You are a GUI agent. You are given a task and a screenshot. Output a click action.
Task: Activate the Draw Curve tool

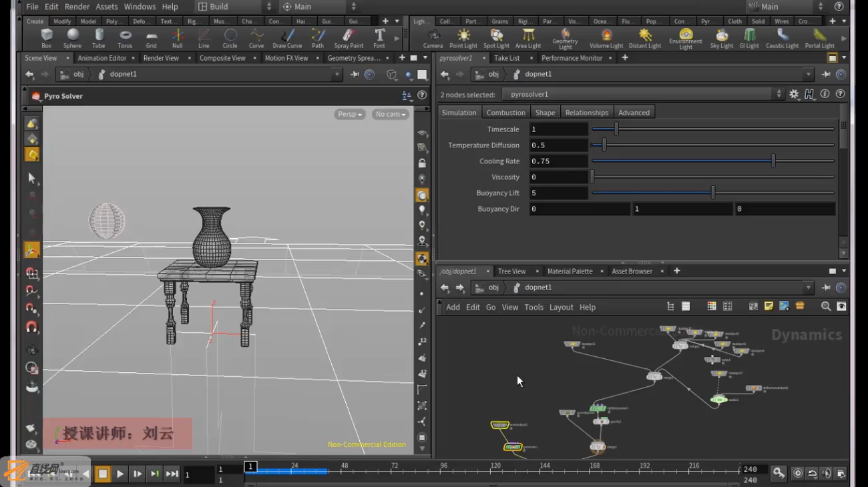pos(287,38)
